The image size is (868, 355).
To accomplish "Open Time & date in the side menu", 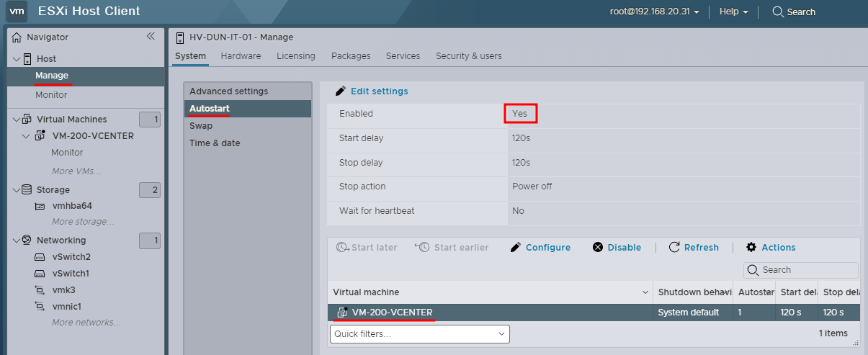I will [248, 143].
